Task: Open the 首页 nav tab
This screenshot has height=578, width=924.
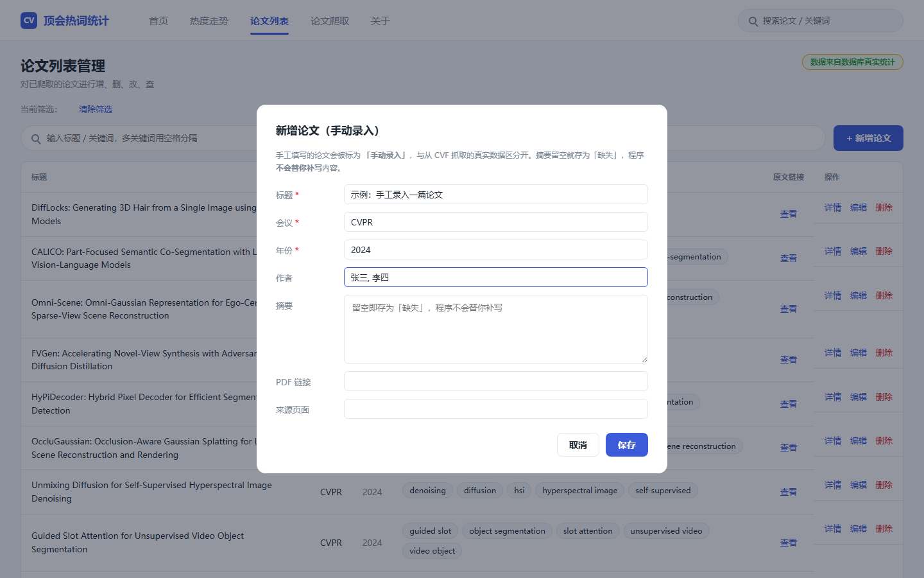Action: (x=158, y=21)
